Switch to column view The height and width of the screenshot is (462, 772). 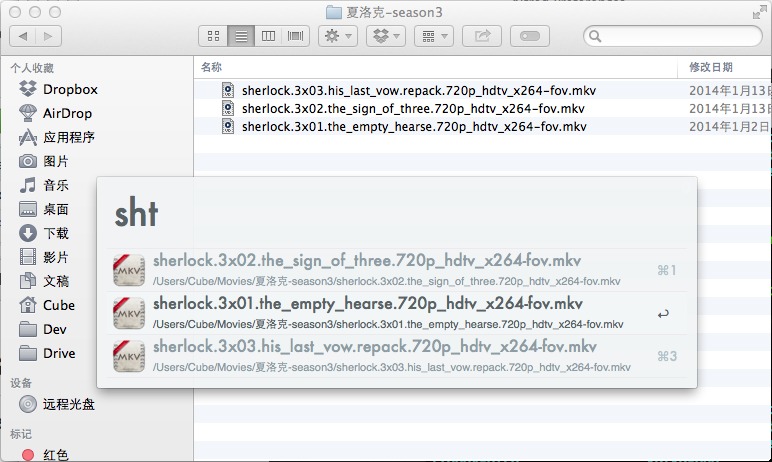[268, 36]
